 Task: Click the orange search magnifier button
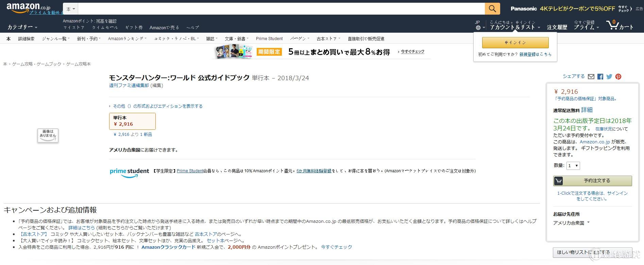click(492, 8)
